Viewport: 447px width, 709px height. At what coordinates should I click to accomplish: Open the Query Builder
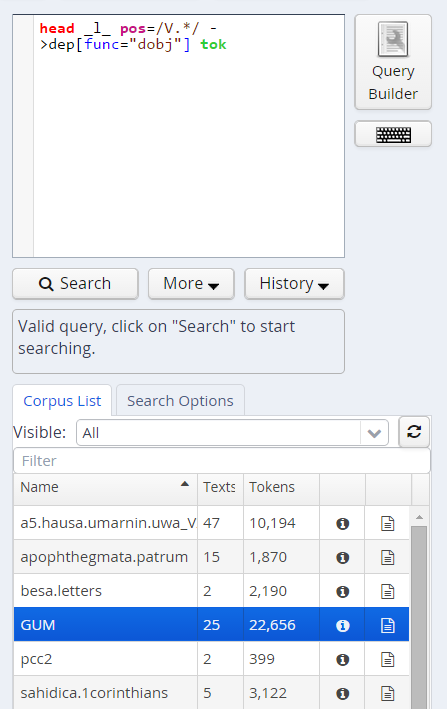point(393,62)
